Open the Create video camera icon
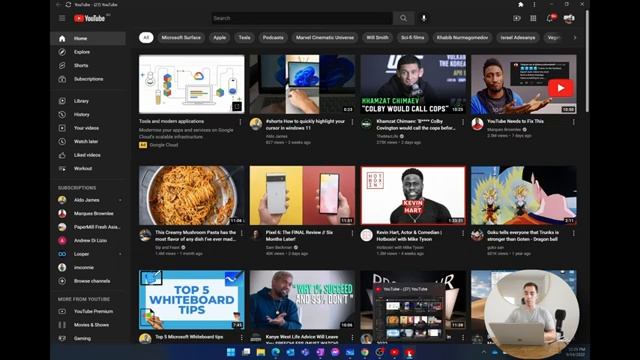The image size is (640, 360). click(x=517, y=18)
